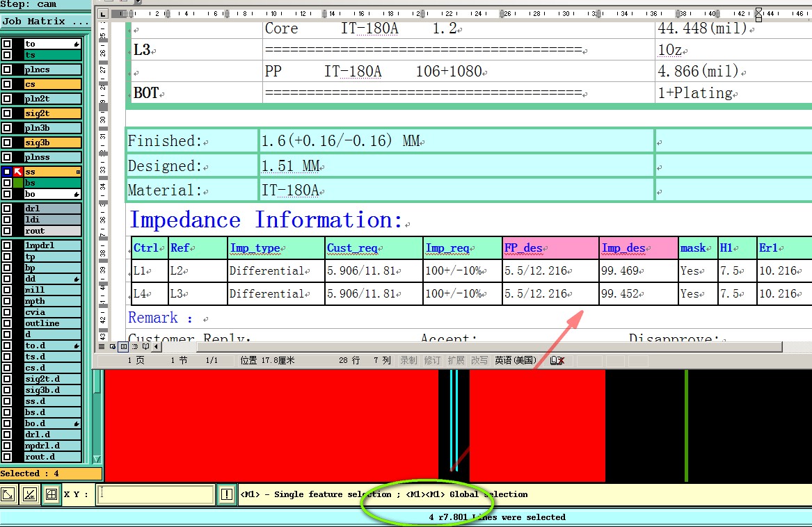Click the Finished value 1.6(+0.16/-0.16) MM
The image size is (812, 527).
(x=340, y=141)
